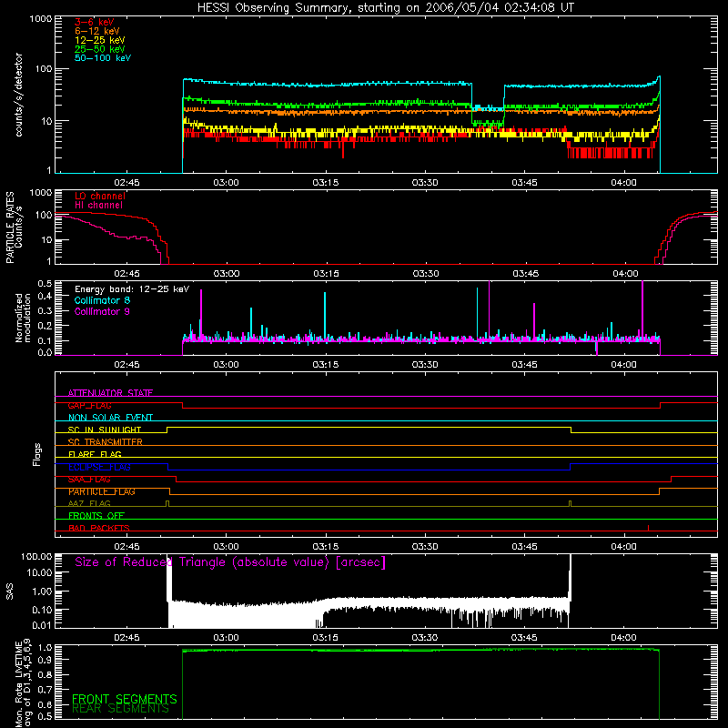The width and height of the screenshot is (728, 728).
Task: Click the first AAZ_FLAG pulse near 02:51
Action: click(167, 504)
